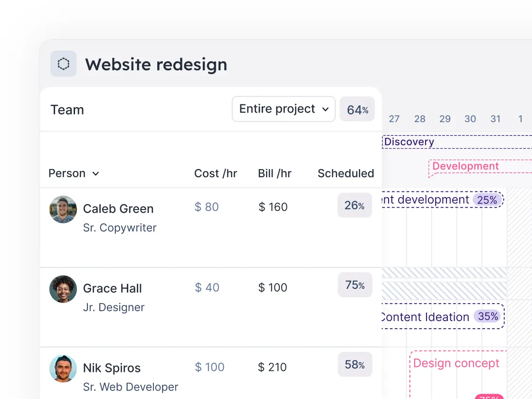Select the Development phase label
Viewport: 532px width, 399px height.
465,166
